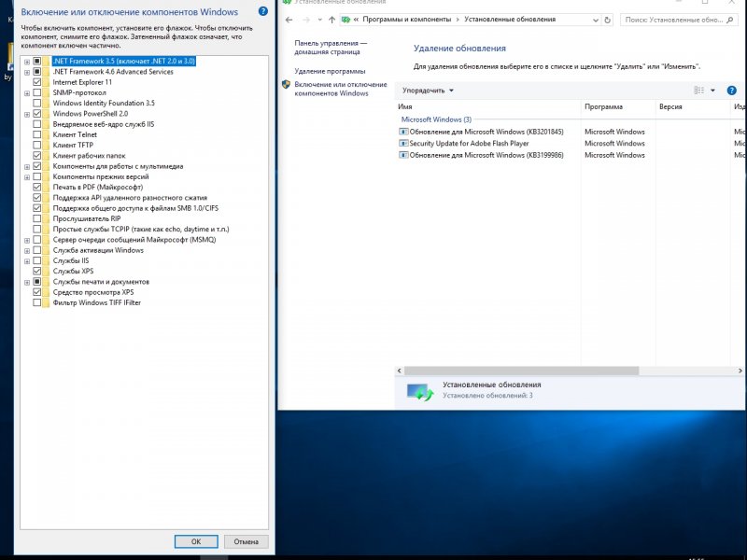This screenshot has height=560, width=747.
Task: Click the folder icon beside Службы IIS
Action: point(46,260)
